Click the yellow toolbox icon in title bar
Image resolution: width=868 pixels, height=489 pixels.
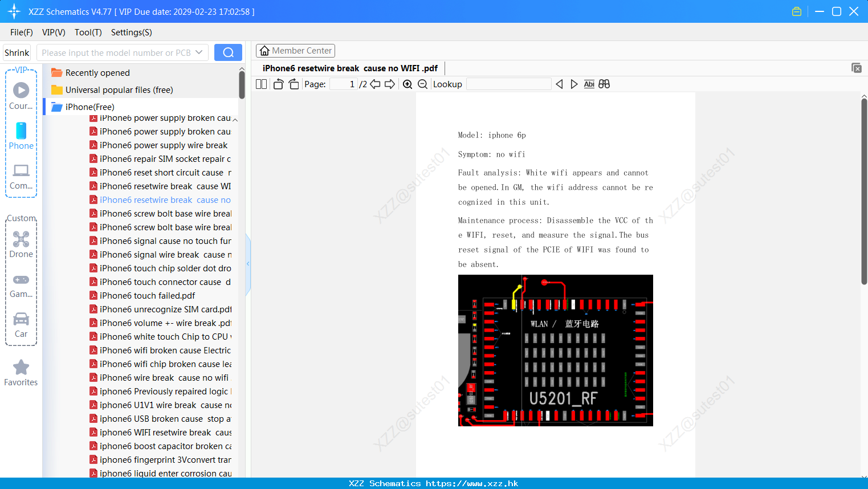[x=797, y=11]
